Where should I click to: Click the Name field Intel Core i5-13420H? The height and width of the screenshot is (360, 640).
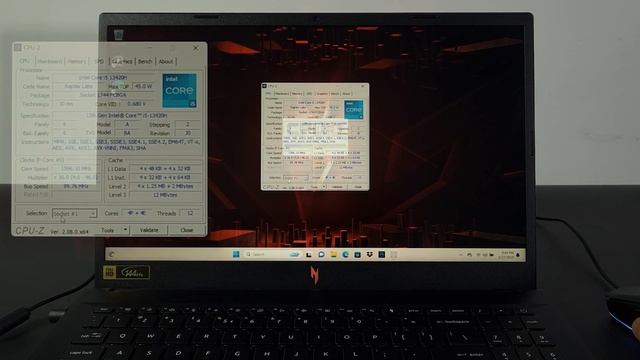[103, 78]
